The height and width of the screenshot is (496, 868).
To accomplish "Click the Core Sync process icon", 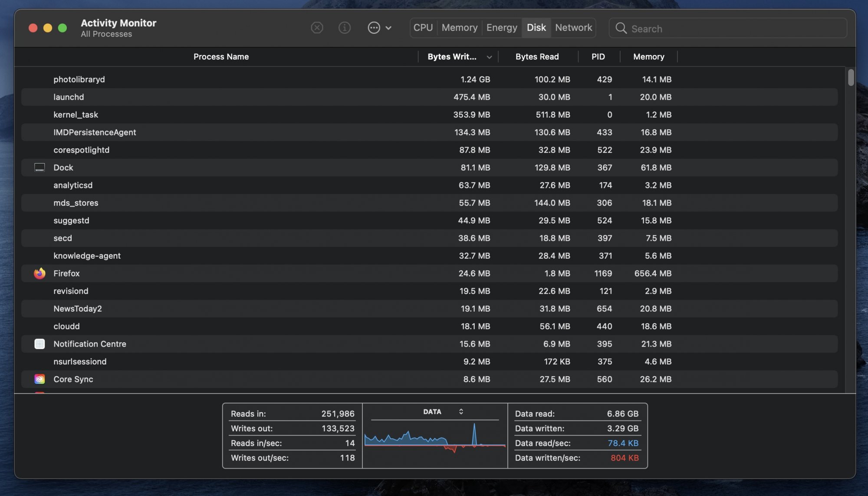I will [x=39, y=379].
